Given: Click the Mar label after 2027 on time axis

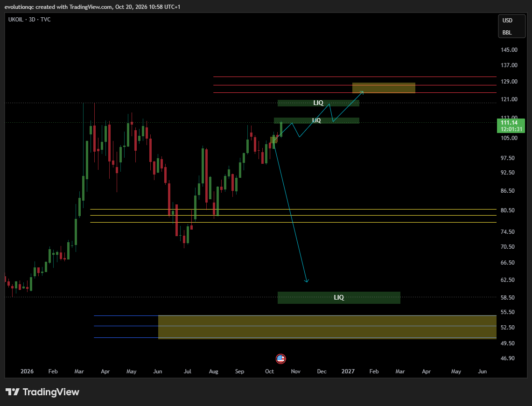Looking at the screenshot, I should tap(400, 371).
